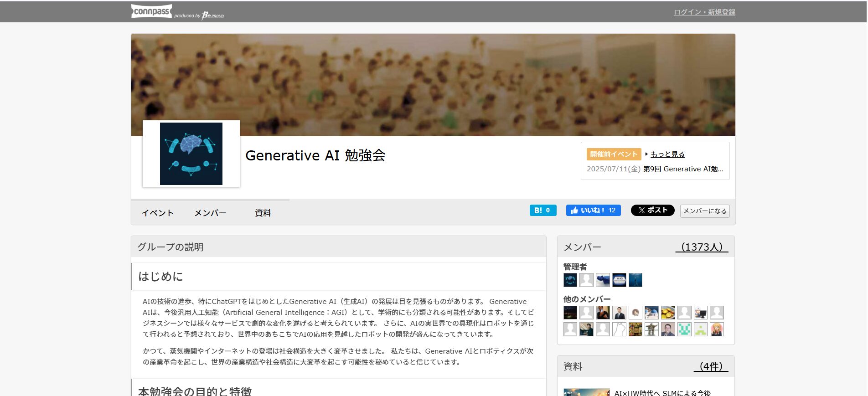Click the member avatar with blonde anime girl
The image size is (868, 396).
point(717,329)
